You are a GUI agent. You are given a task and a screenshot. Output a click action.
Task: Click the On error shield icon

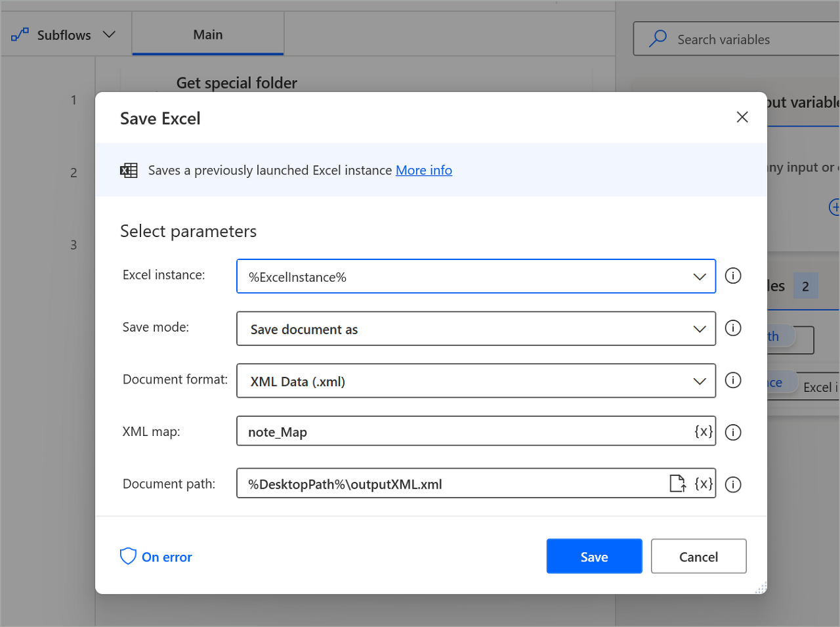click(128, 556)
